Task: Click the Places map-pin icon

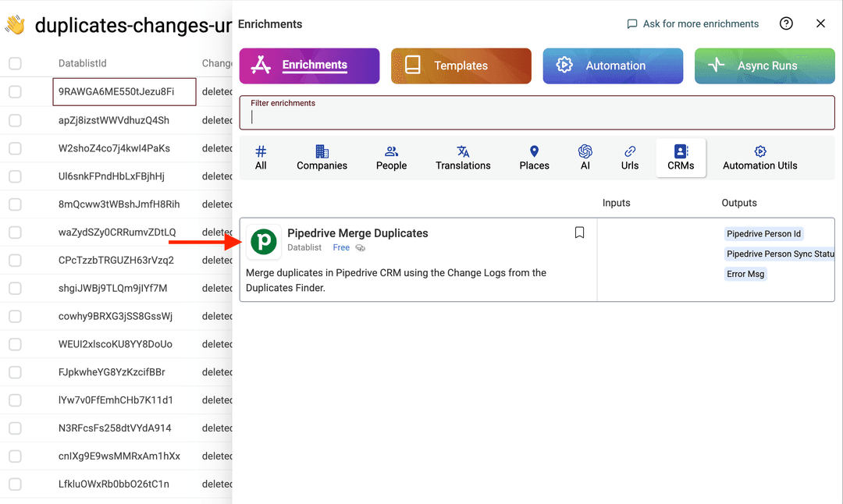Action: pyautogui.click(x=534, y=151)
